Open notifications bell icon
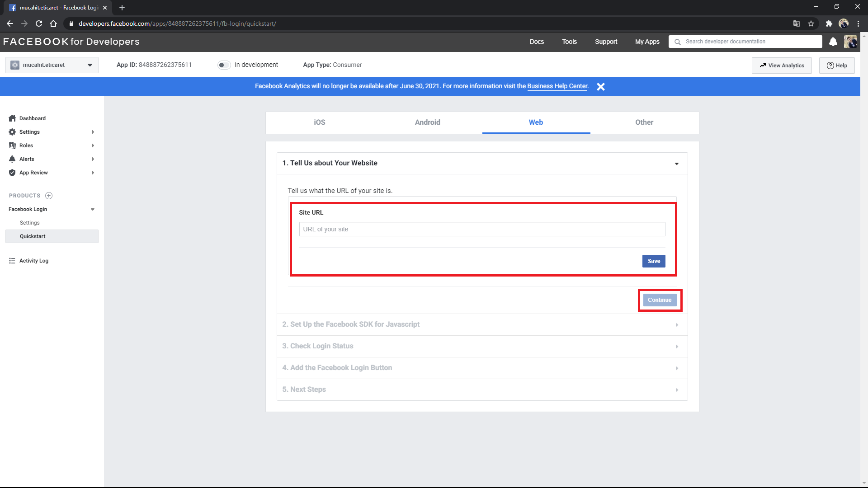Screen dimensions: 868x488 833,42
